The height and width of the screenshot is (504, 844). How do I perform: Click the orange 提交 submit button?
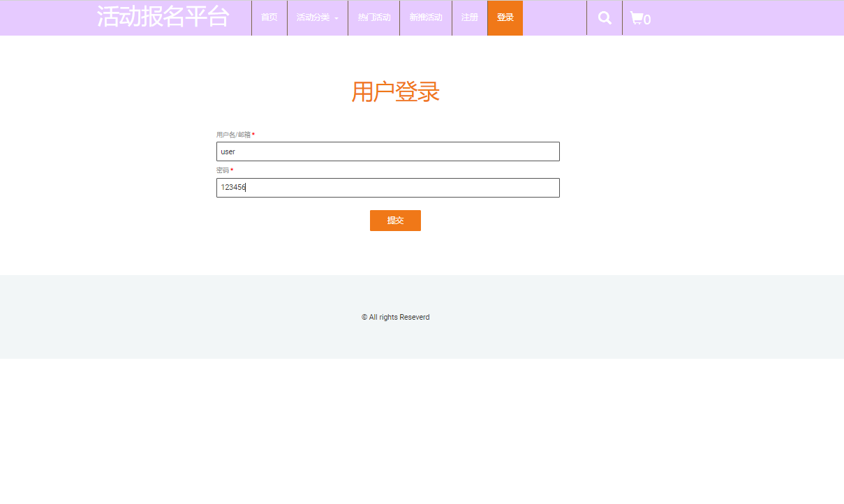pos(395,221)
